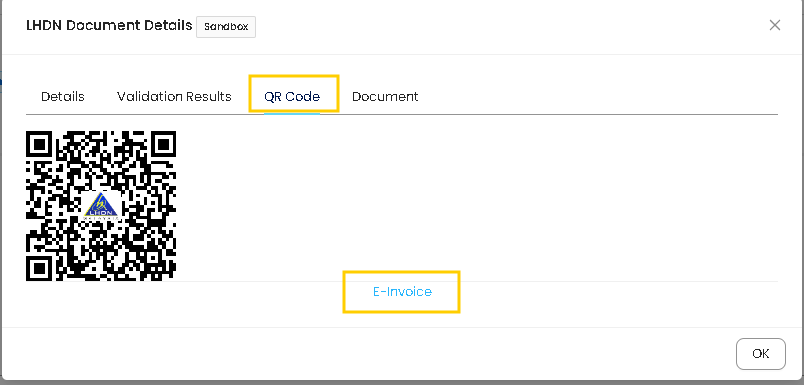The image size is (804, 385).
Task: Confirm with the OK button
Action: 760,354
